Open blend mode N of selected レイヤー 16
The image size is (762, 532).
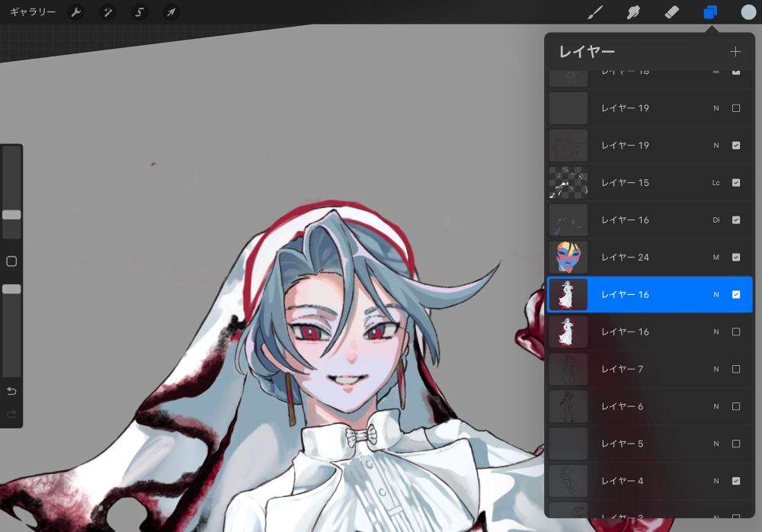point(716,294)
